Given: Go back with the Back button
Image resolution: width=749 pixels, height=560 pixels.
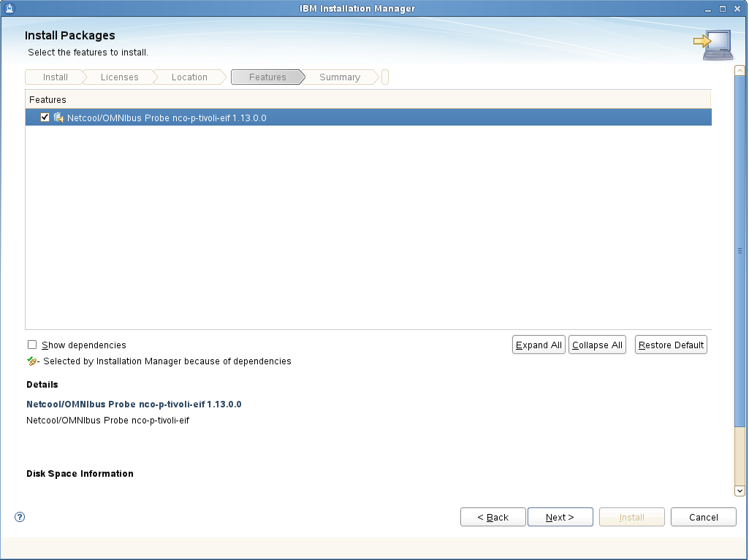Looking at the screenshot, I should (493, 517).
